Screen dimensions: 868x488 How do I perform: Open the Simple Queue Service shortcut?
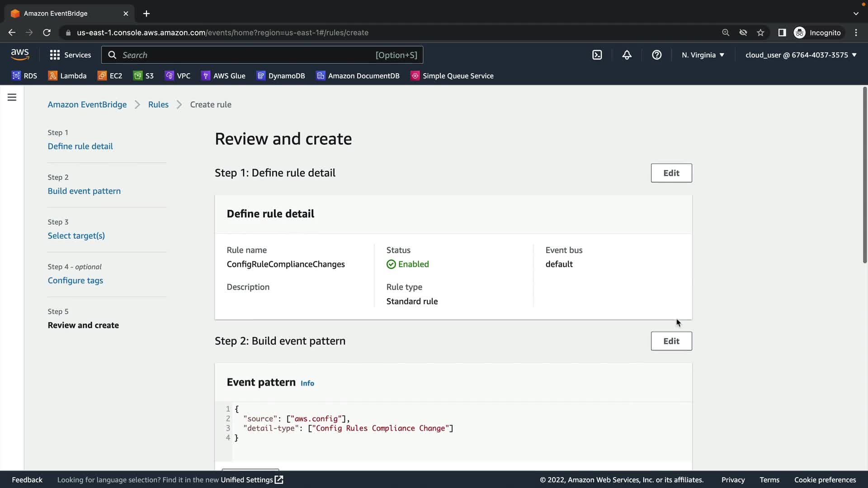click(x=452, y=76)
